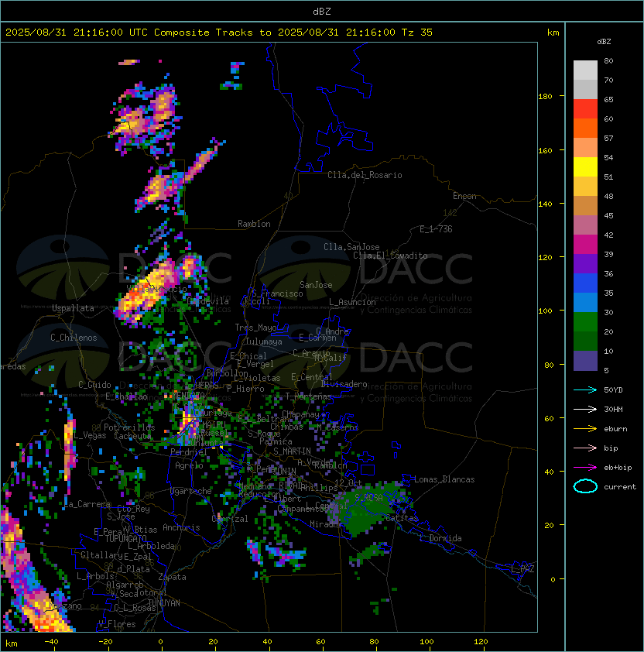
Task: Select the Carrizal place label
Action: click(x=230, y=519)
